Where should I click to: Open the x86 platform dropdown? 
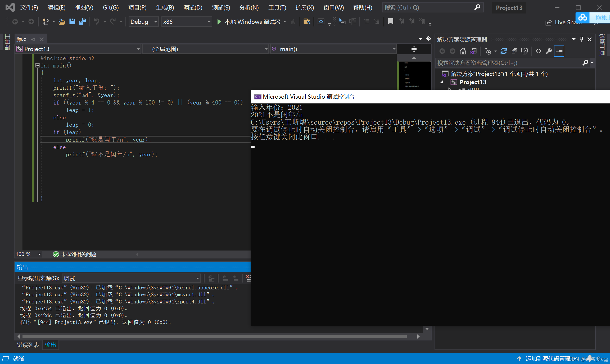187,22
